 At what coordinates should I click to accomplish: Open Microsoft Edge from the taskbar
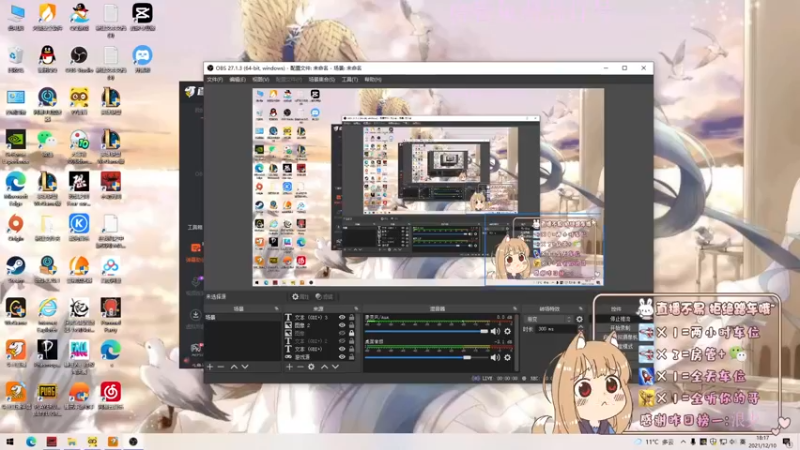point(31,441)
